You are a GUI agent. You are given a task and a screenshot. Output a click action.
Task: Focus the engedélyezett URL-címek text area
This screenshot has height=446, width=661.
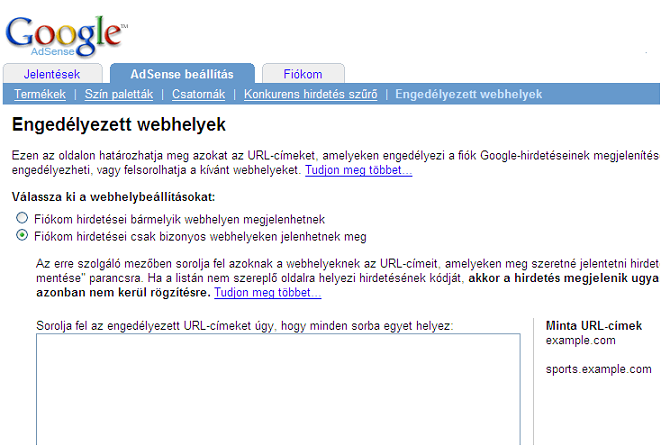click(278, 389)
